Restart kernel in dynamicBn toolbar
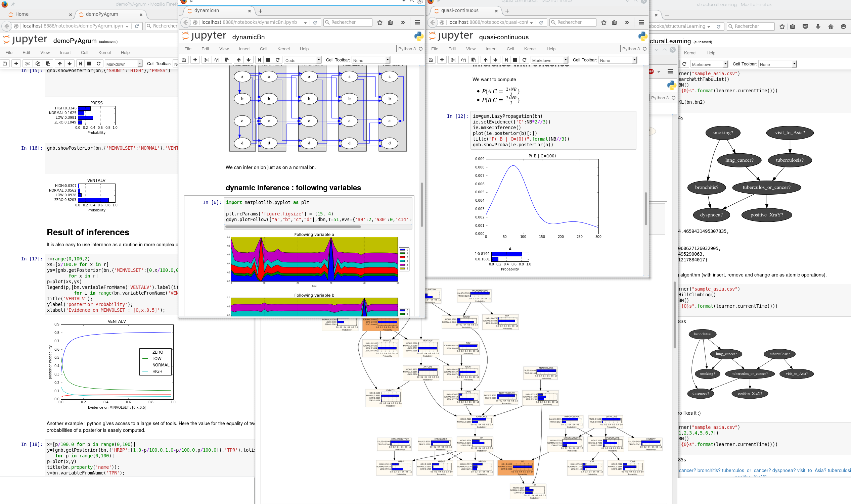This screenshot has width=851, height=504. 278,60
